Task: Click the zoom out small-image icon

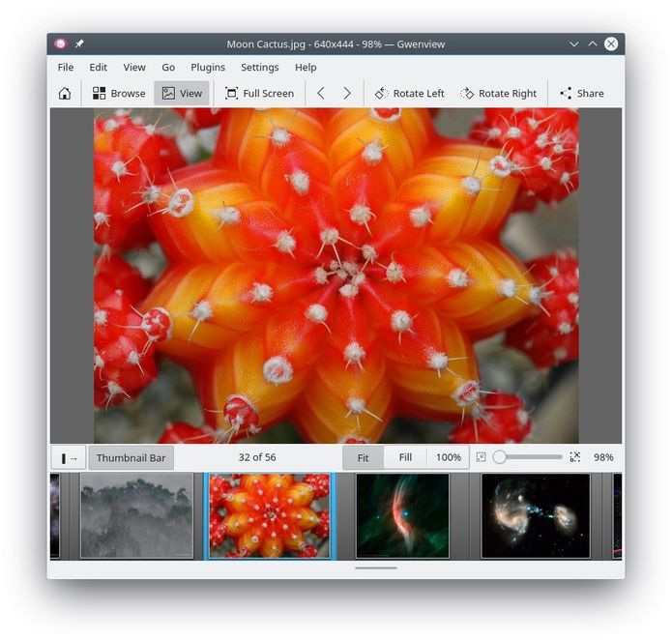Action: [481, 457]
